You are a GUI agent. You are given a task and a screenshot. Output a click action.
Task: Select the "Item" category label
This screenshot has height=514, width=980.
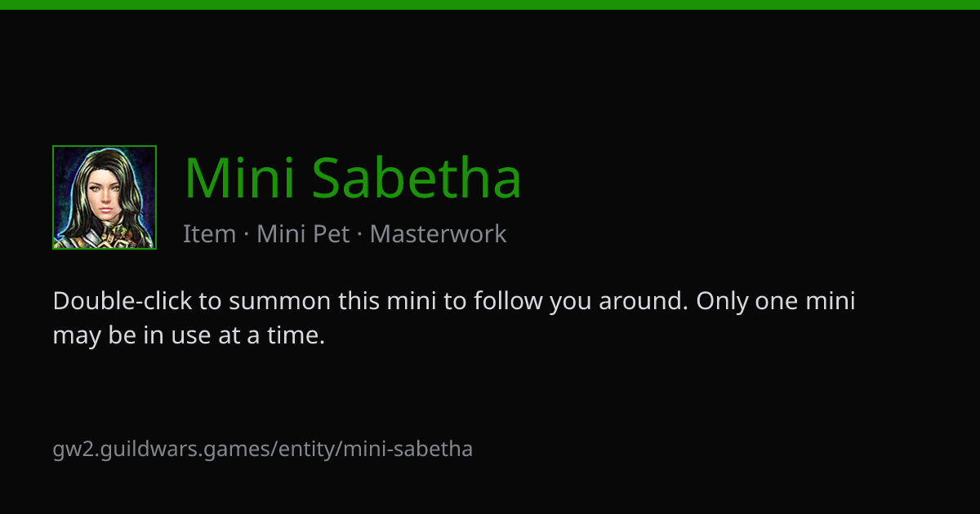pyautogui.click(x=209, y=234)
